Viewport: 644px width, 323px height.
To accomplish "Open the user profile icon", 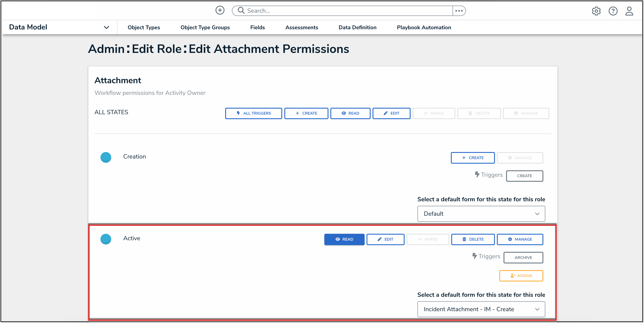I will [629, 11].
